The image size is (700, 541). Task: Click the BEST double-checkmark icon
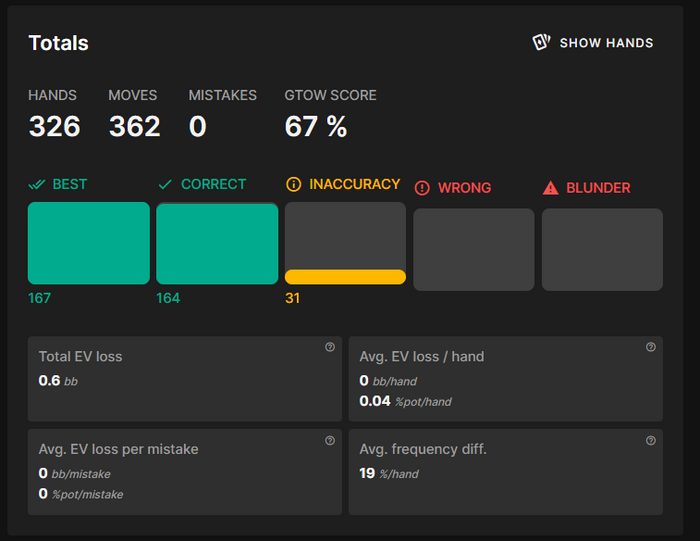(x=37, y=184)
